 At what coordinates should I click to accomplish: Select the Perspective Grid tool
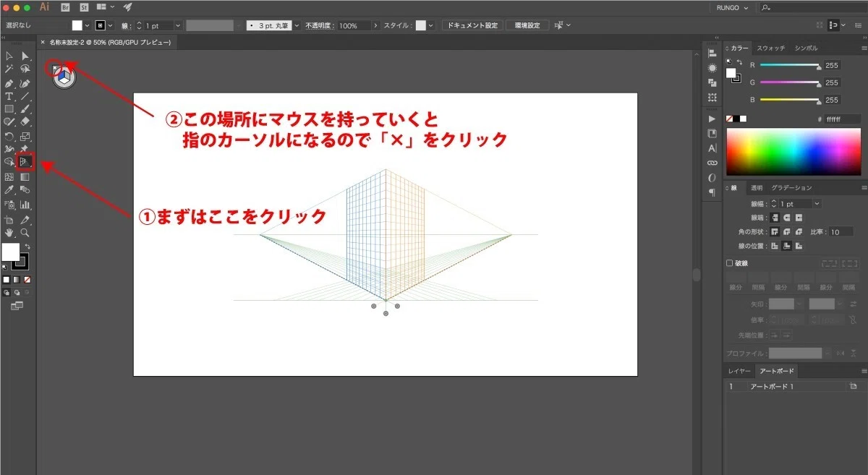25,161
